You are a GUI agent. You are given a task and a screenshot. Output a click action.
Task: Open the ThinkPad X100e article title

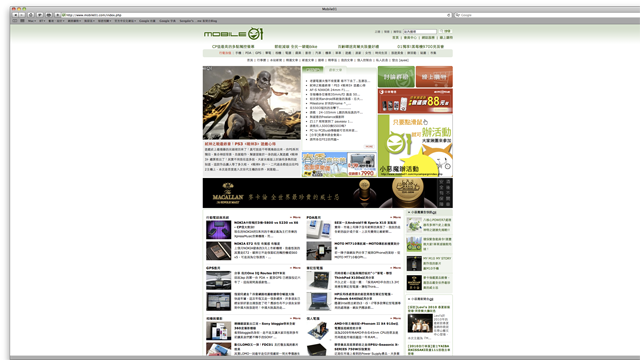click(363, 275)
